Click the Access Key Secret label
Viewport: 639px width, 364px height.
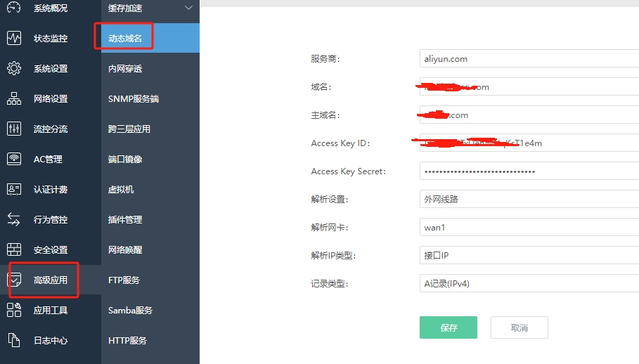pyautogui.click(x=348, y=171)
